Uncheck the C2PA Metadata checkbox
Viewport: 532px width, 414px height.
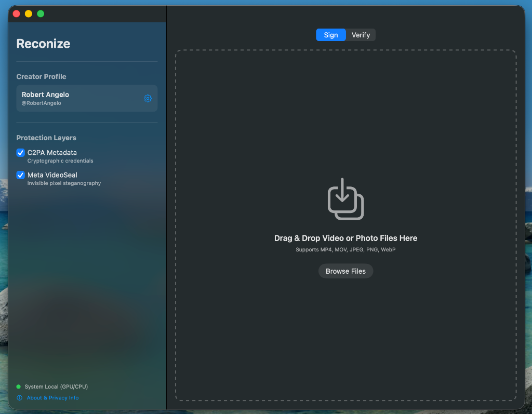tap(20, 153)
